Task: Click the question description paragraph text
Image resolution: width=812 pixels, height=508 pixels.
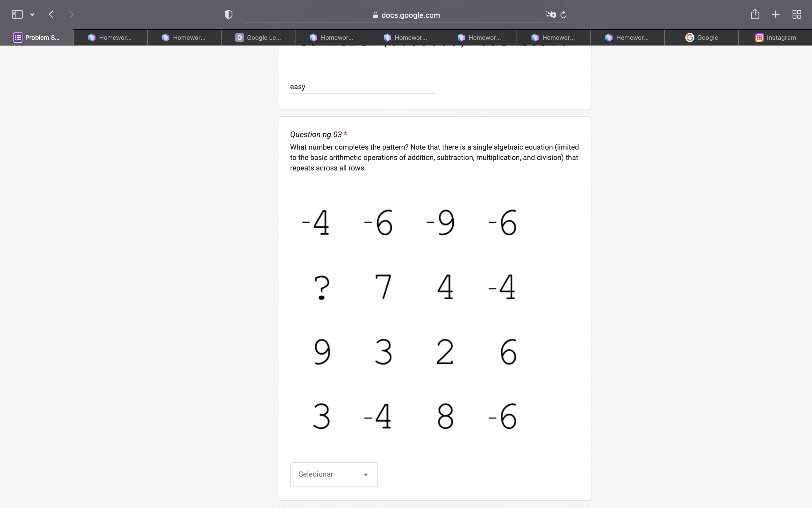Action: 434,157
